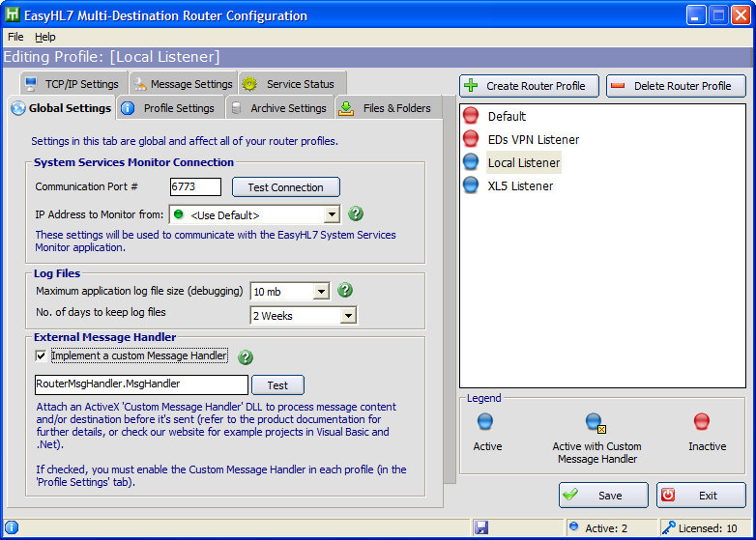Click the Communication Port # input field
The width and height of the screenshot is (756, 540).
coord(195,186)
